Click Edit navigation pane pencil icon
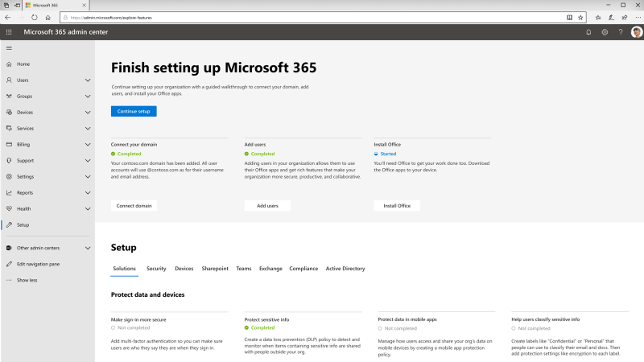The width and height of the screenshot is (644, 362). (9, 264)
